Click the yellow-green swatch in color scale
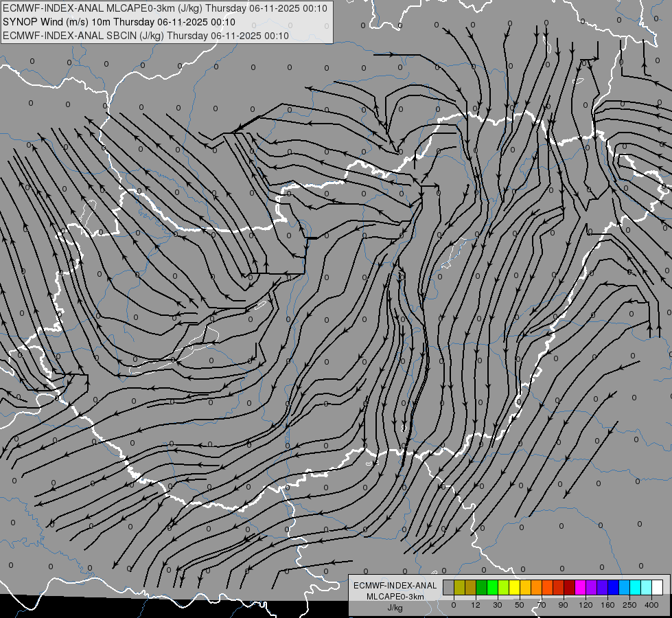This screenshot has width=672, height=618. [x=504, y=587]
